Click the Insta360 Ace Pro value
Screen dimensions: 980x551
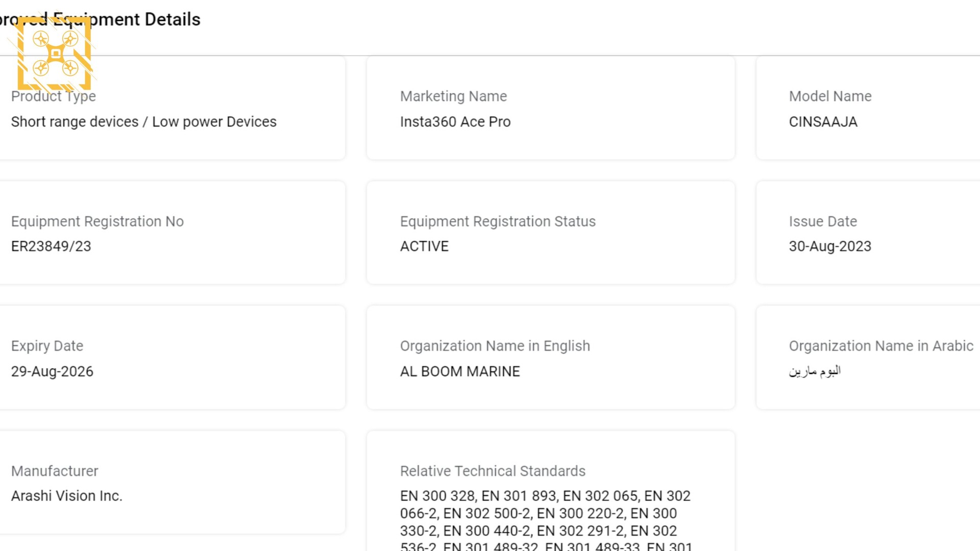[455, 122]
